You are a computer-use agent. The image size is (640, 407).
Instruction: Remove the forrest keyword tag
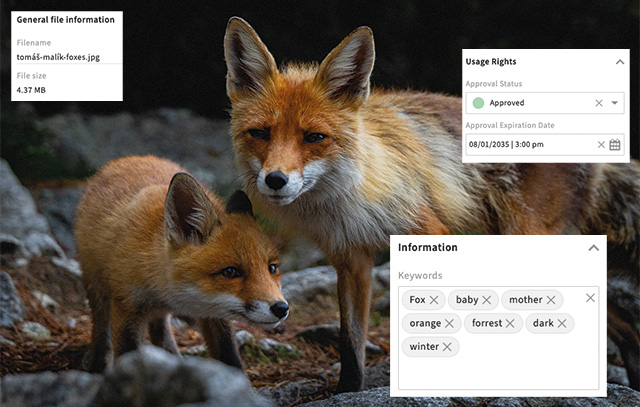pos(510,323)
